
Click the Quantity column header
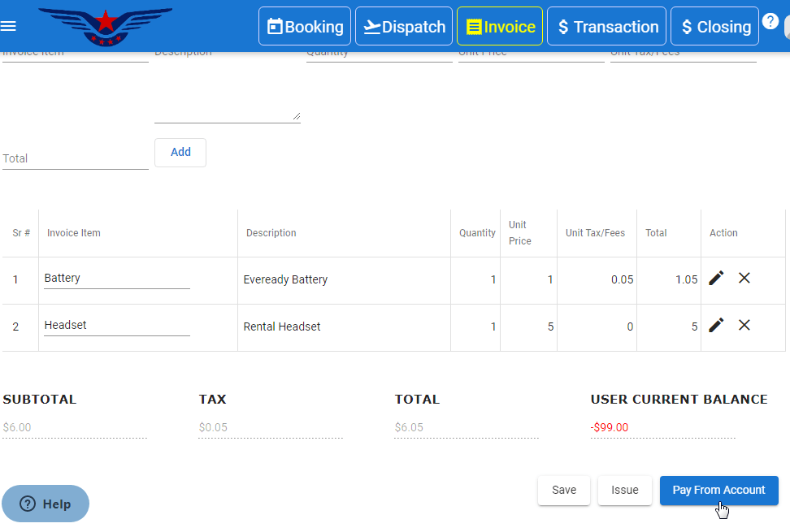477,233
